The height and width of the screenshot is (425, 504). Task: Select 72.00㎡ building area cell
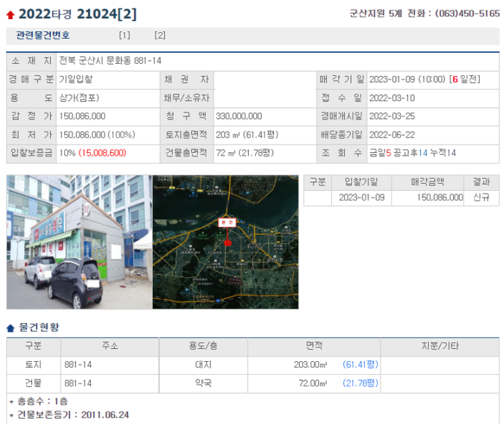pyautogui.click(x=313, y=383)
